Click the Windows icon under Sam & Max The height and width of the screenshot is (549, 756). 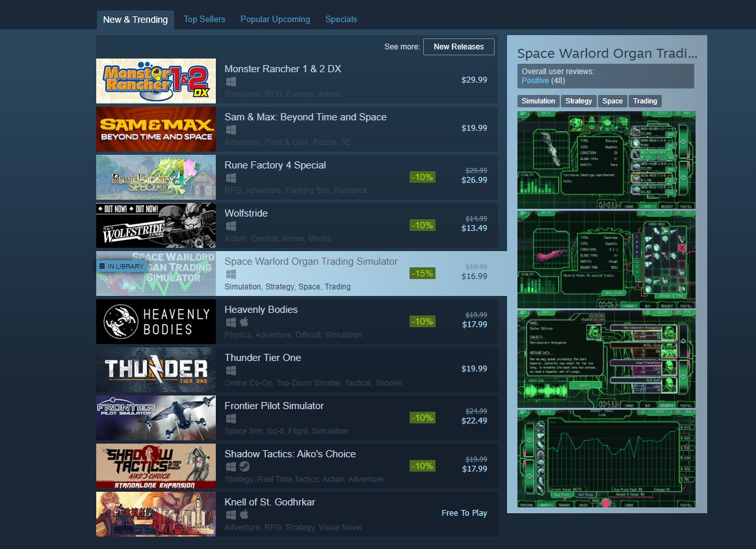231,130
